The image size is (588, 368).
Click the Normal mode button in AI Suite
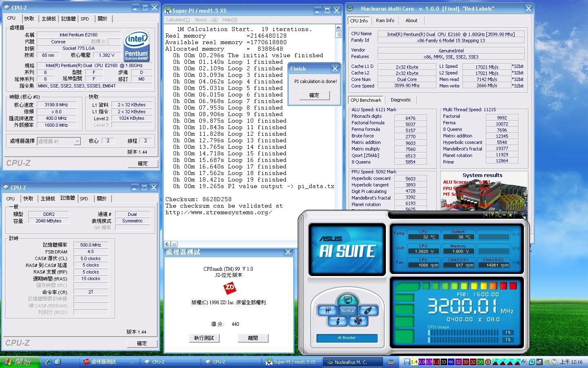click(348, 310)
